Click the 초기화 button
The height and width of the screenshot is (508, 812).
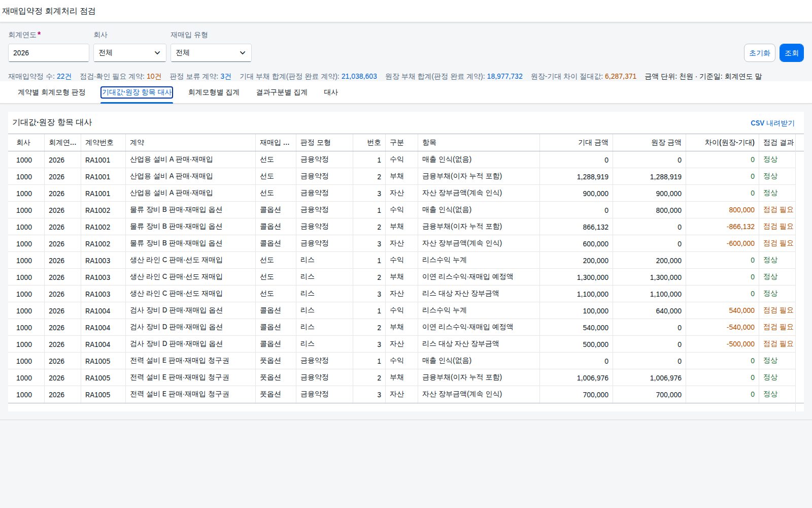(x=760, y=53)
